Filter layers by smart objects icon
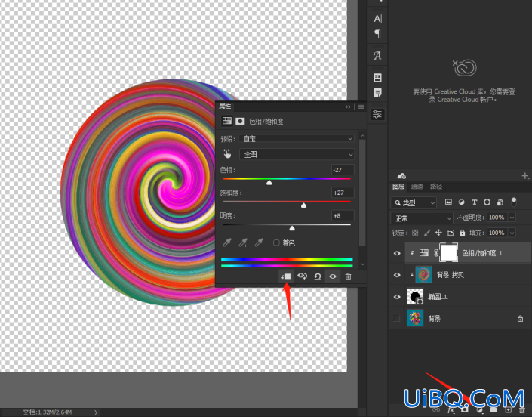 pyautogui.click(x=500, y=202)
